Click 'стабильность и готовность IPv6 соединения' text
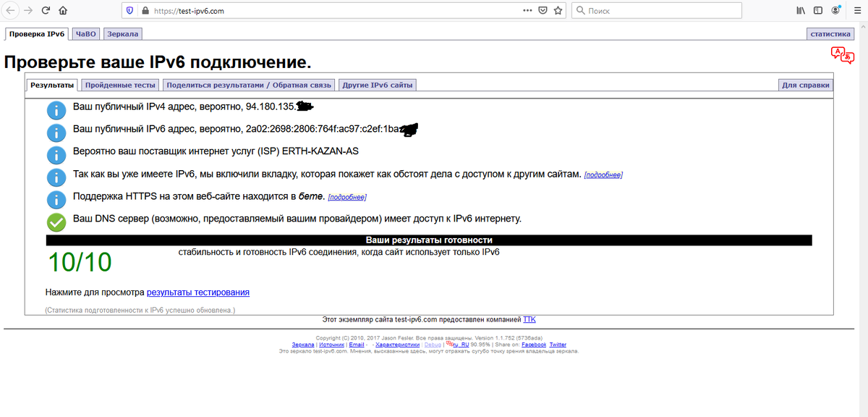Screen dimensions: 868x417 tap(339, 252)
